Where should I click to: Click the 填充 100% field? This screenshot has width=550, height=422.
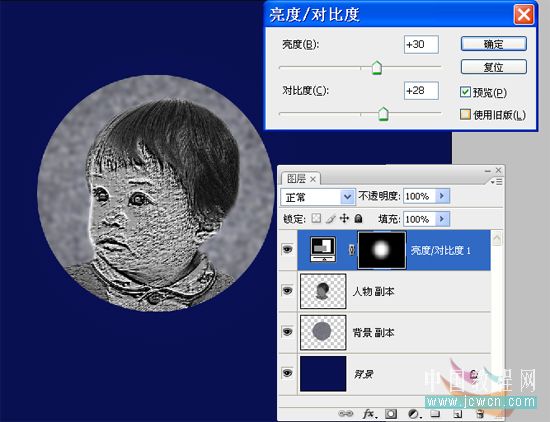[x=420, y=219]
